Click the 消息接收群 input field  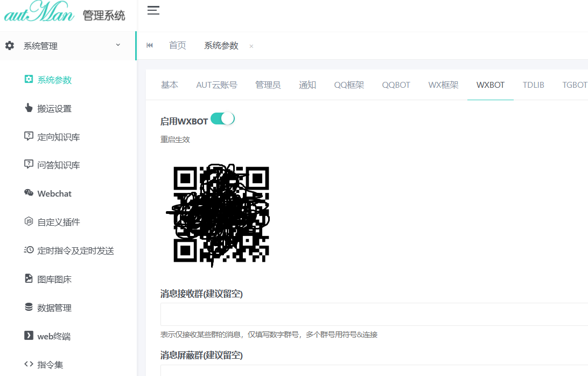point(372,314)
